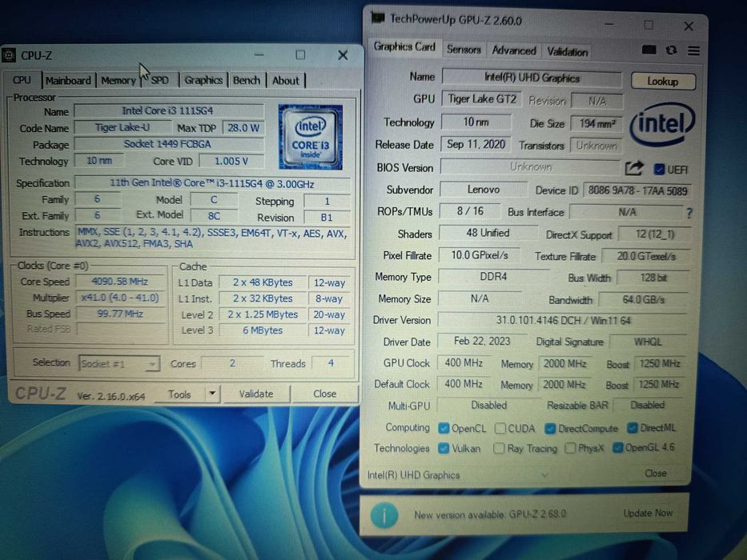Click the Device ID field 8086 9A78
The height and width of the screenshot is (560, 747).
[x=637, y=191]
